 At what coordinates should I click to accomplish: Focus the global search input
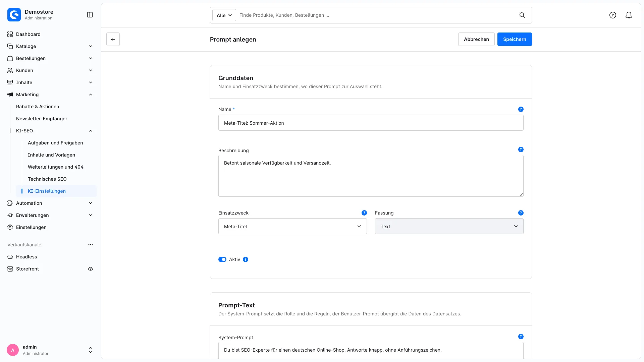coord(376,15)
